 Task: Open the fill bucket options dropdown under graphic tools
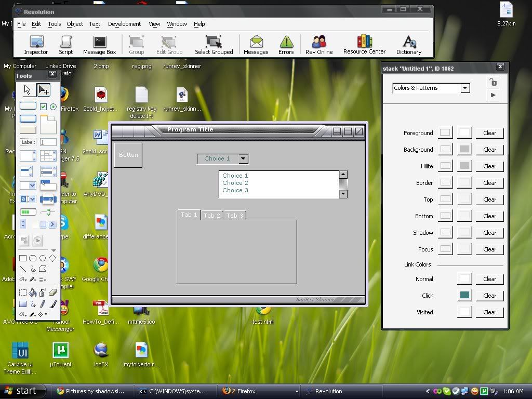pyautogui.click(x=23, y=280)
